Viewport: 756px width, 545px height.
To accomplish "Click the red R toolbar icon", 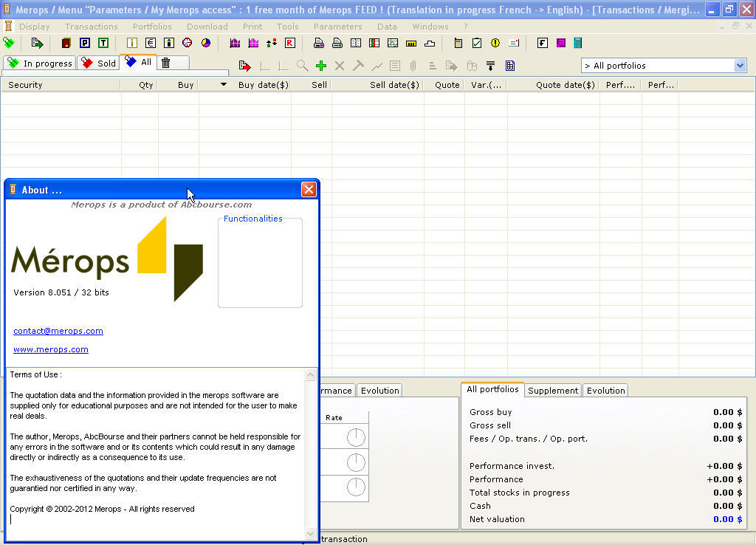I will [289, 43].
